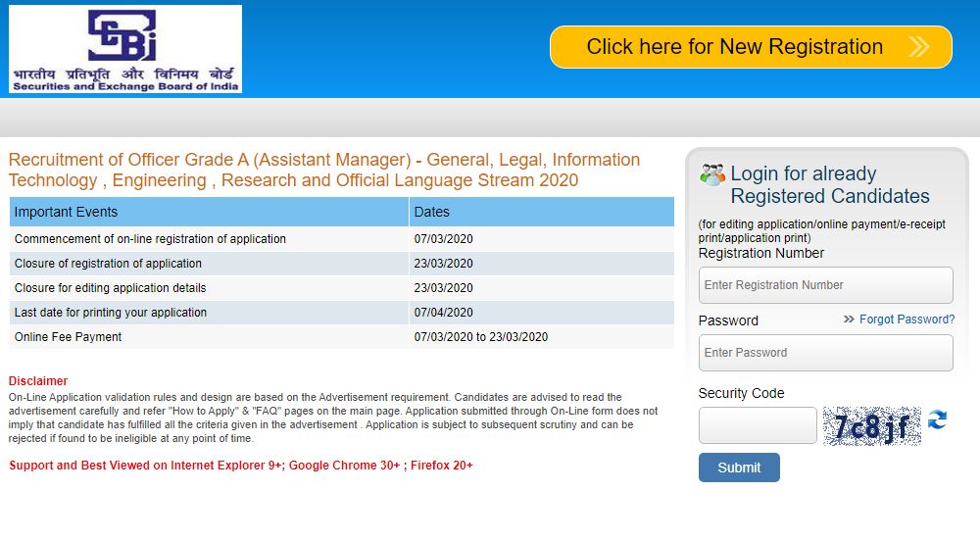Click the red Disclaimer heading
The width and height of the screenshot is (980, 541).
click(38, 381)
